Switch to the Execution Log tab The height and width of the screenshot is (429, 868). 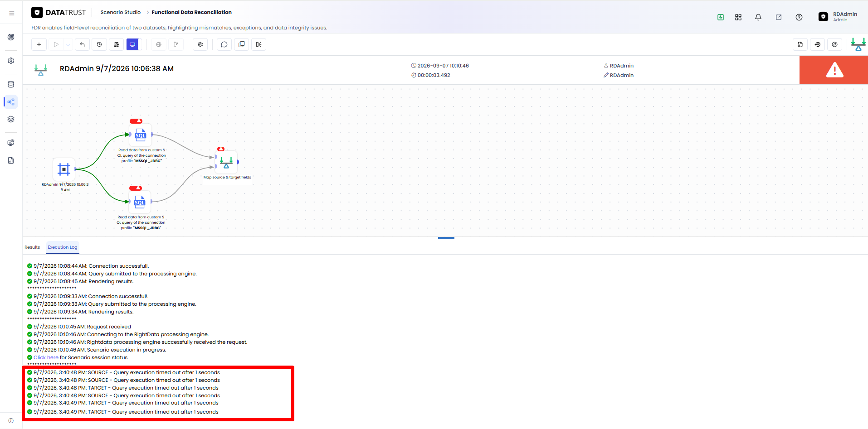(63, 247)
